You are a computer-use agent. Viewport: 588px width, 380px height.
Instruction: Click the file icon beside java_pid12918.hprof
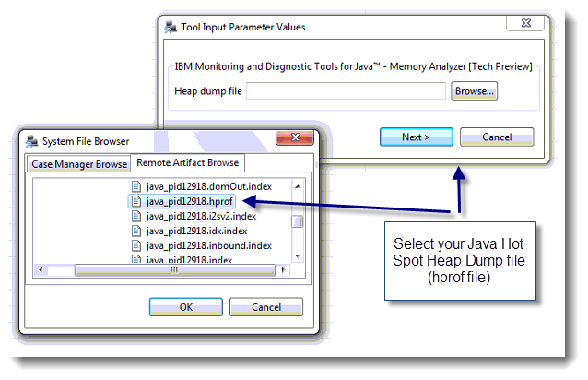click(136, 201)
